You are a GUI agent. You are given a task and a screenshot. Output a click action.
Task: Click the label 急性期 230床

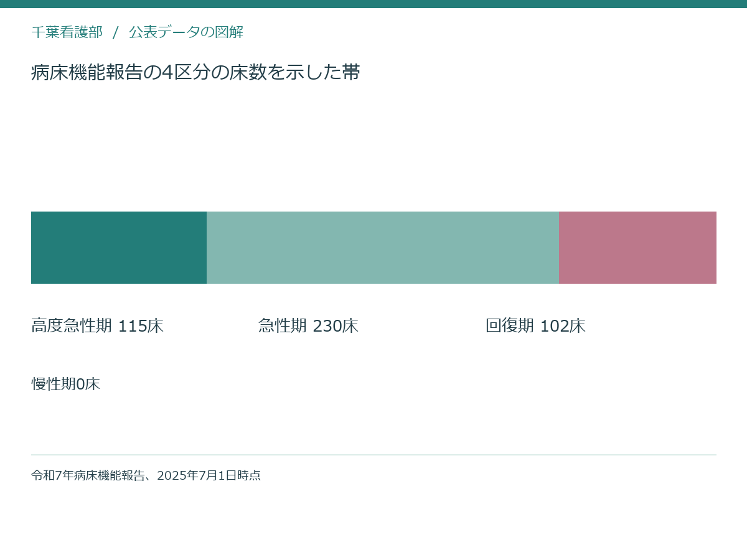click(308, 326)
